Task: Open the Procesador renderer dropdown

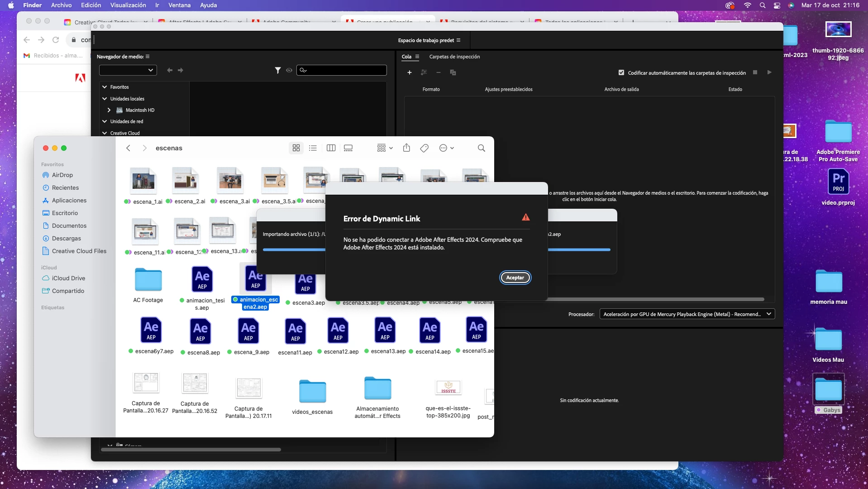Action: click(x=687, y=314)
